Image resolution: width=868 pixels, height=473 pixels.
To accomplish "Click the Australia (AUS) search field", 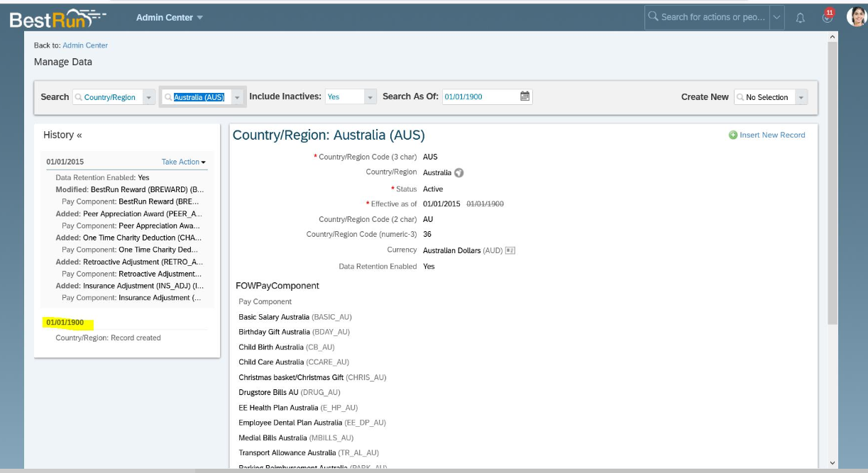I will tap(196, 97).
